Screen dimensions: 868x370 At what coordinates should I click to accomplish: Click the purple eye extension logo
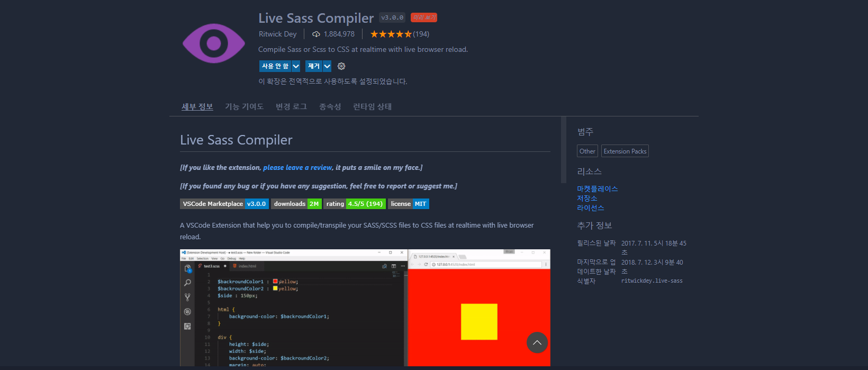point(214,43)
